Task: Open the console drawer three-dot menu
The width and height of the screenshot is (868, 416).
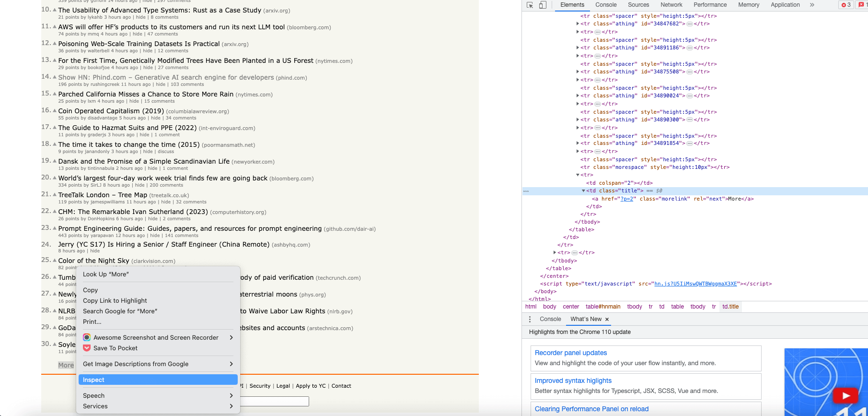Action: [x=530, y=319]
